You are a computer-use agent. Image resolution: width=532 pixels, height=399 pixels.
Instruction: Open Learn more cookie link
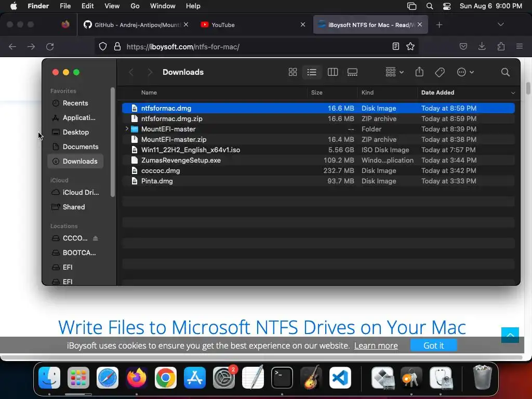[x=376, y=345]
